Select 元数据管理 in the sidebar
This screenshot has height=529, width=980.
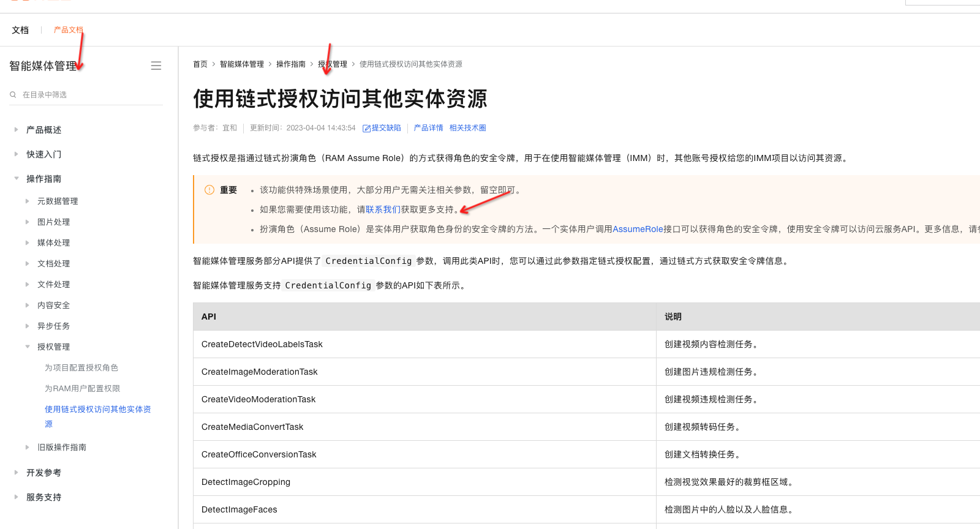pos(58,201)
